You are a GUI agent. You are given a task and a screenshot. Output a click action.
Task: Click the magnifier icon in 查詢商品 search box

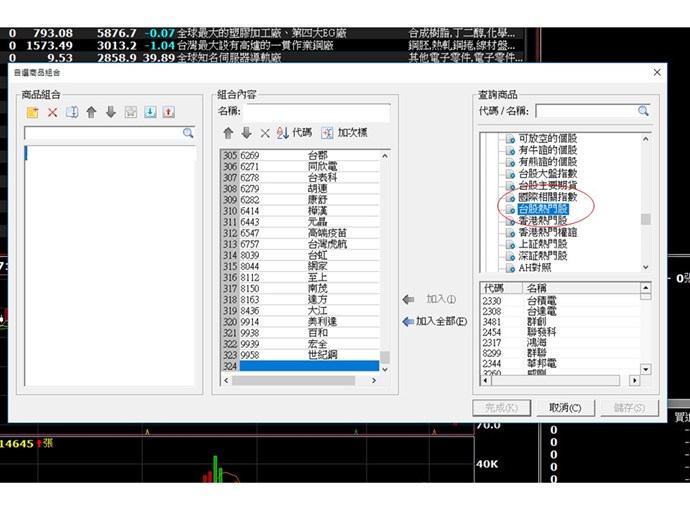(x=646, y=112)
